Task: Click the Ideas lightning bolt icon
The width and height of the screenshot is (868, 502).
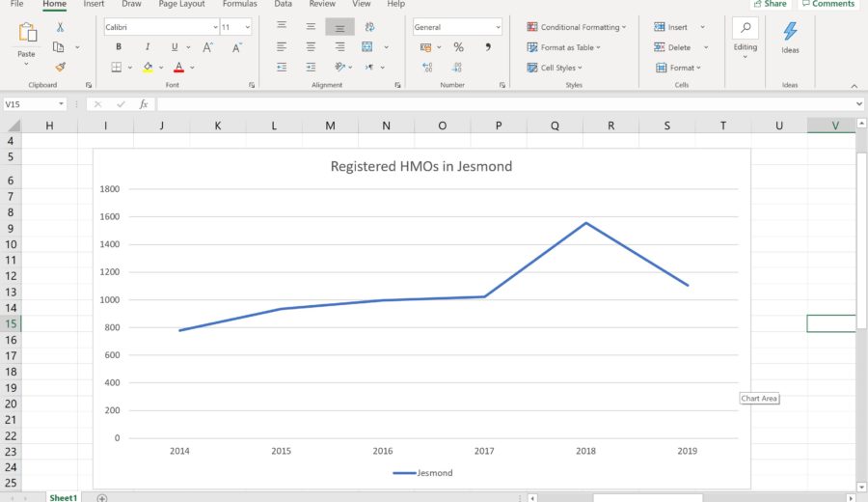Action: point(790,32)
